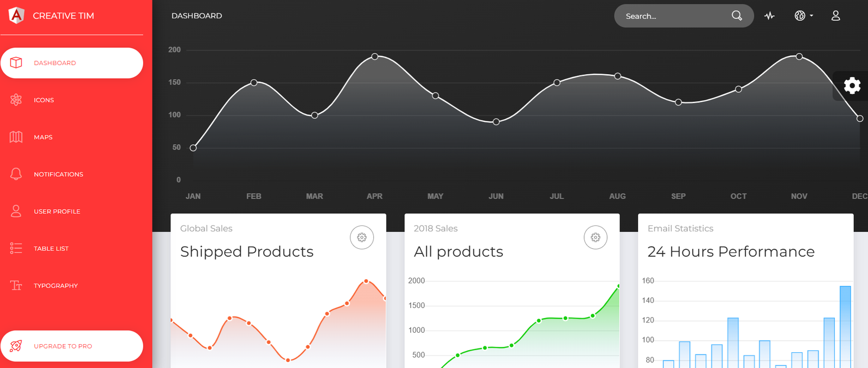Click the orange peak point on Shipped Products chart
The image size is (868, 368).
pos(366,281)
